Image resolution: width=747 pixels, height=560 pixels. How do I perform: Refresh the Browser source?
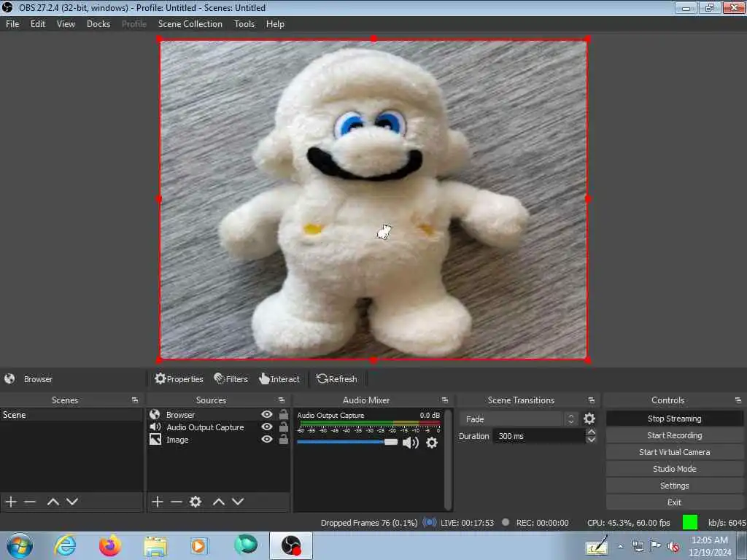pos(337,379)
